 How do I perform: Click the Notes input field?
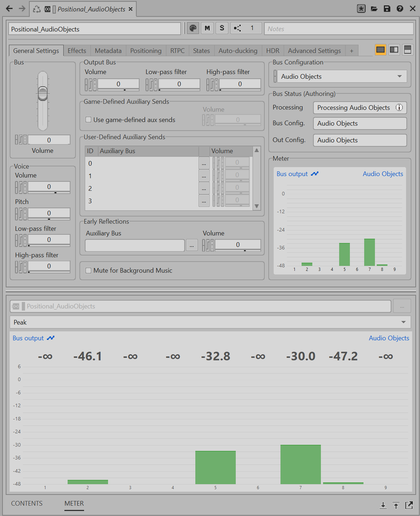[x=338, y=29]
